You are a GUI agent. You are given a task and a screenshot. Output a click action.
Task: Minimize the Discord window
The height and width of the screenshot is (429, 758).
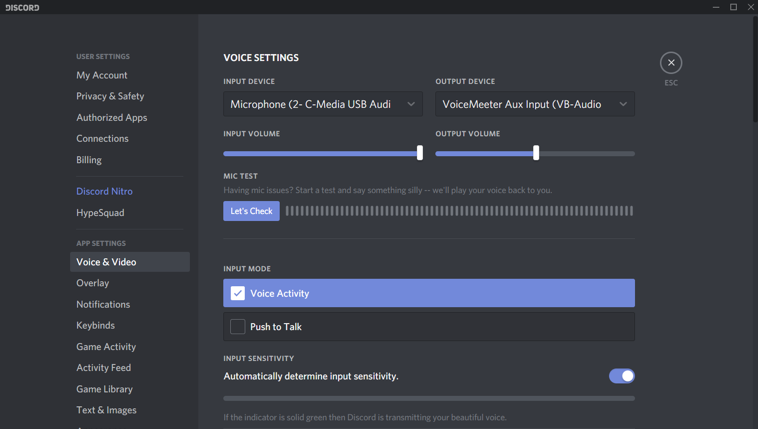pos(716,7)
